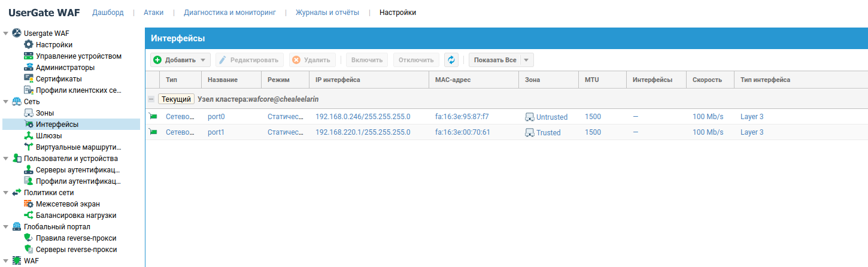Click the Настройки gear icon in tree

tap(28, 44)
